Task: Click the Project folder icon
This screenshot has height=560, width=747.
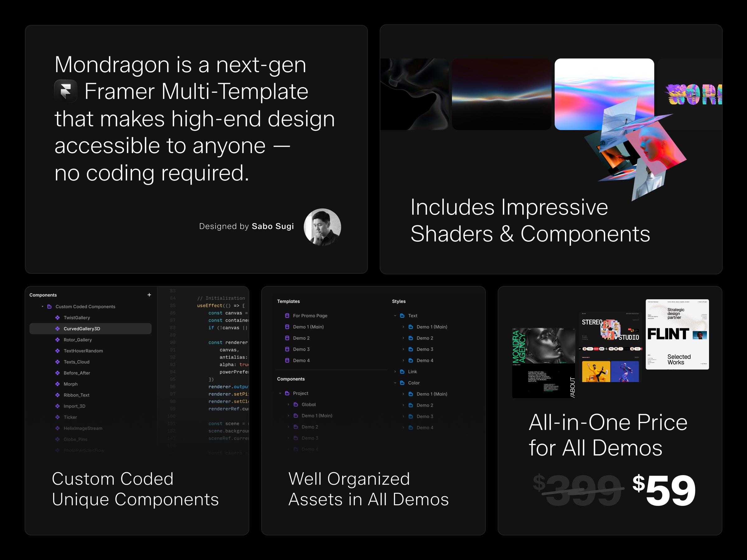Action: (287, 393)
